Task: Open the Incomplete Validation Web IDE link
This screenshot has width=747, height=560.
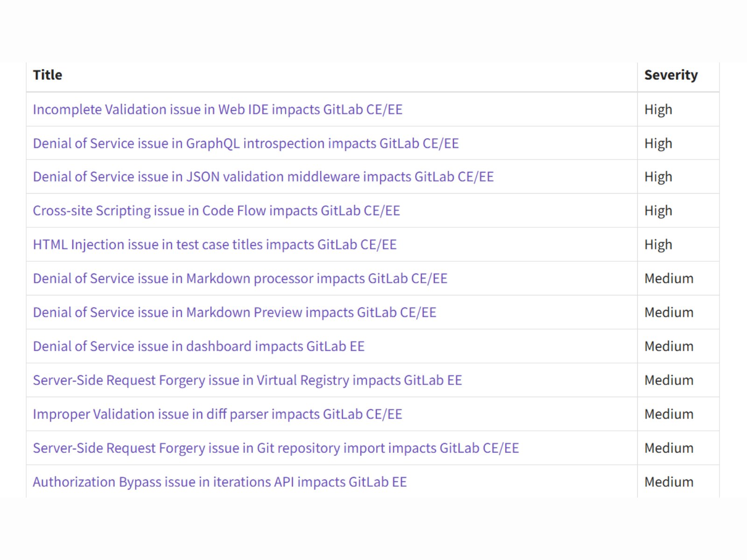Action: (218, 109)
